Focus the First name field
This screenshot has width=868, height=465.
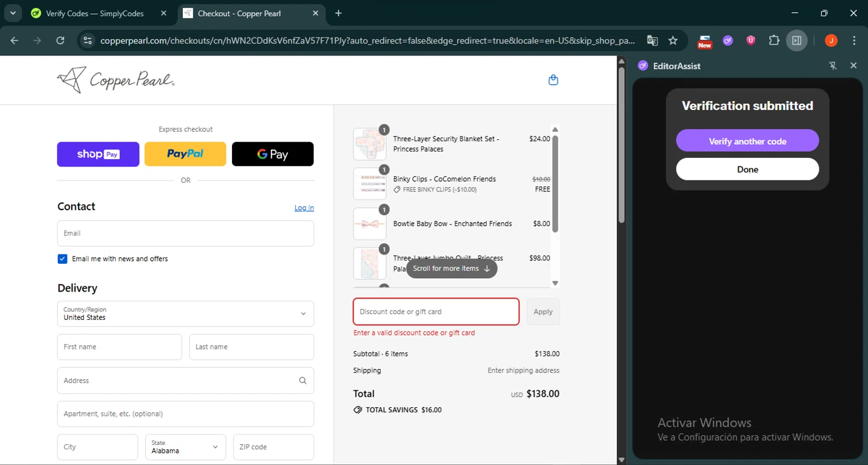point(120,347)
